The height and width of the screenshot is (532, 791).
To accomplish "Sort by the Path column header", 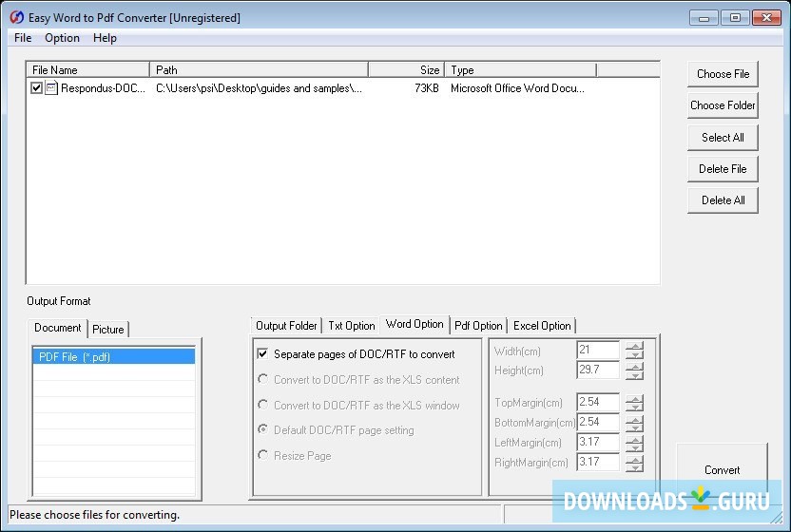I will point(260,70).
